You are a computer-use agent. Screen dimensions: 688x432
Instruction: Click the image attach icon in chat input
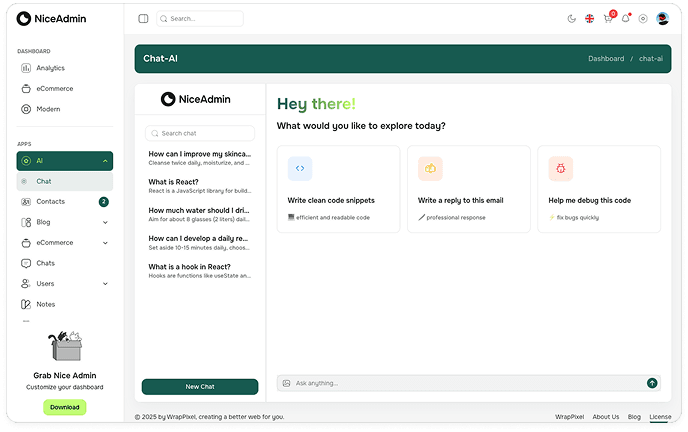(286, 383)
